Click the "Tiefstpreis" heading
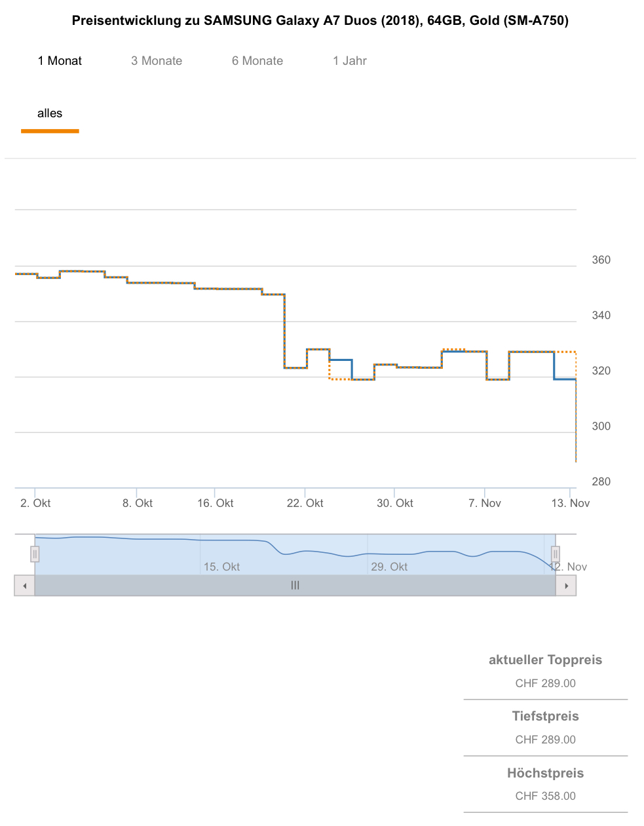644x826 pixels. [x=545, y=716]
